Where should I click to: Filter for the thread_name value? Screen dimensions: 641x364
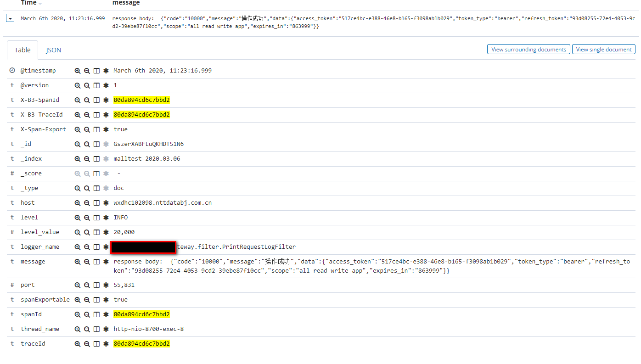point(78,329)
